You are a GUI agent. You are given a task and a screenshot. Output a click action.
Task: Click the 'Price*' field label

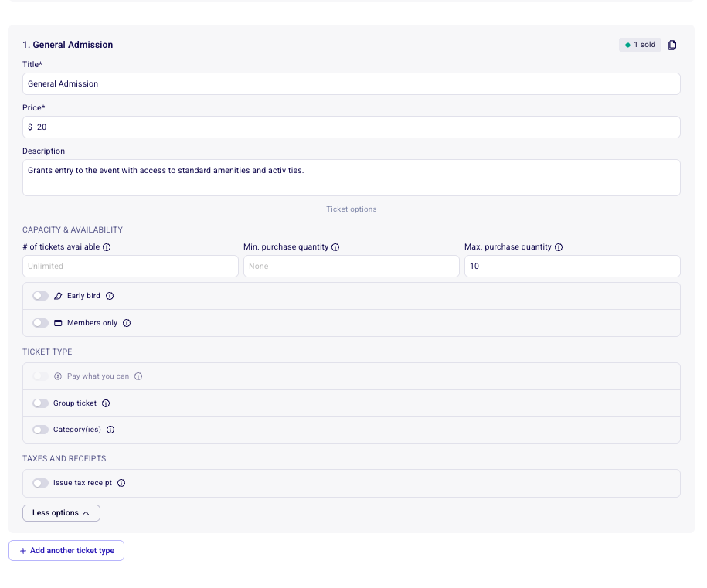(x=34, y=107)
